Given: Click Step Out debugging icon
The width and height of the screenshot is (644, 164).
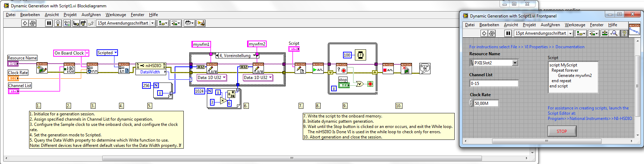Looking at the screenshot, I should tap(91, 23).
